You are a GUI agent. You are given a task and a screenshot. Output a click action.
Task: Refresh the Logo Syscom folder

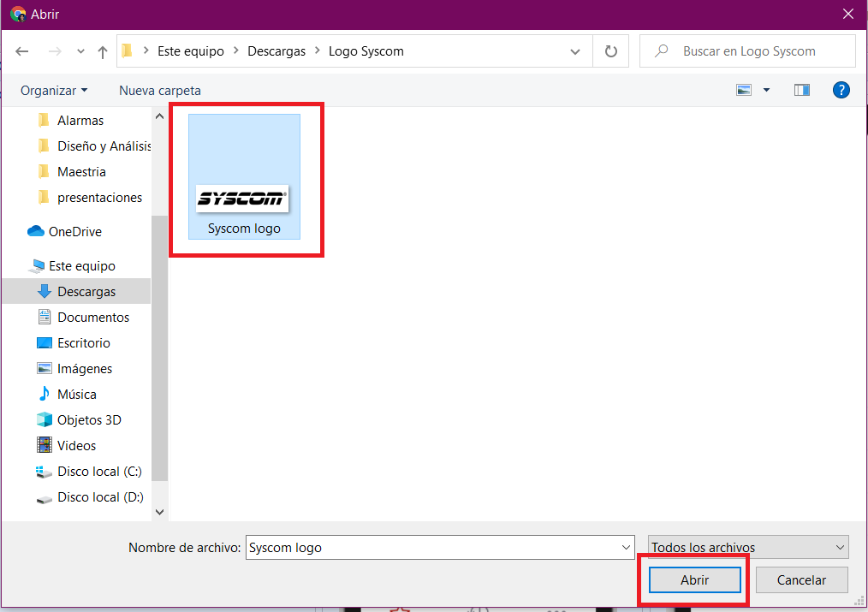pos(610,51)
